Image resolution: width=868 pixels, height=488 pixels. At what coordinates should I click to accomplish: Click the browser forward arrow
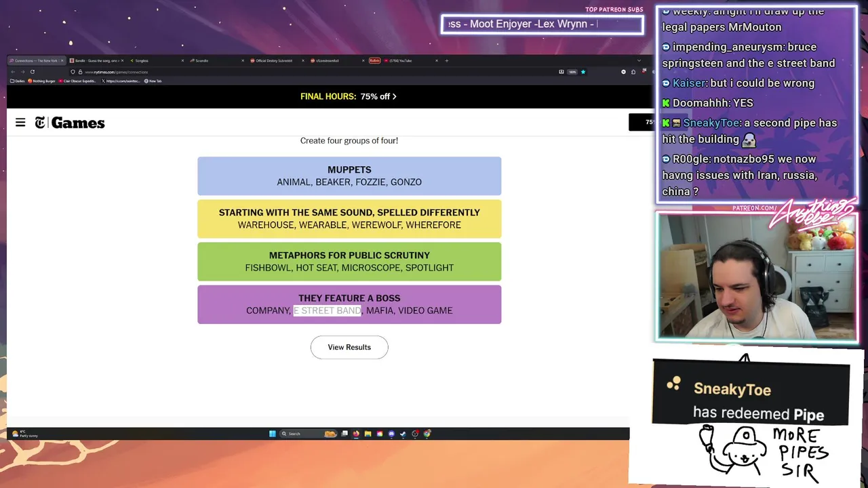(x=22, y=72)
